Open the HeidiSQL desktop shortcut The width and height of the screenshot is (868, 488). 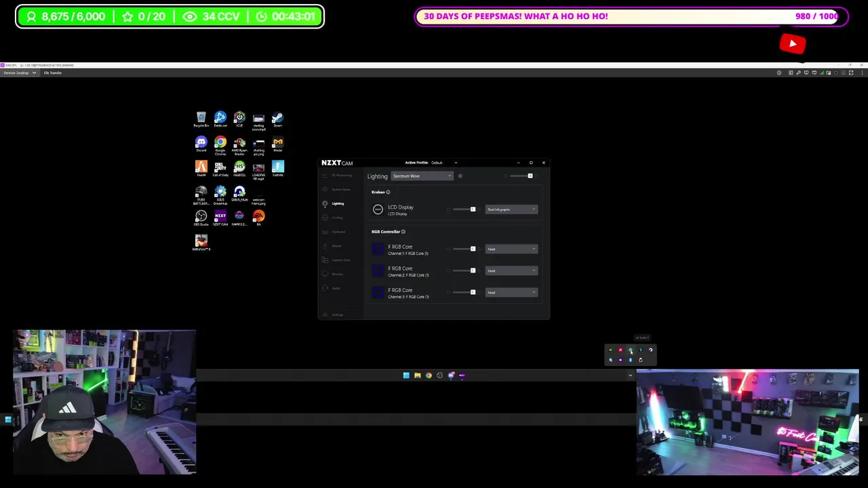[239, 169]
